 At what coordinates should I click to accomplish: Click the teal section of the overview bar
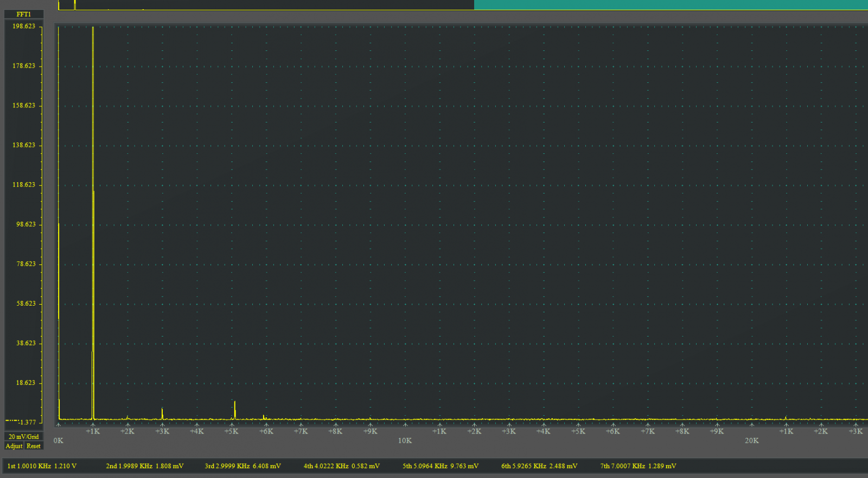point(671,4)
